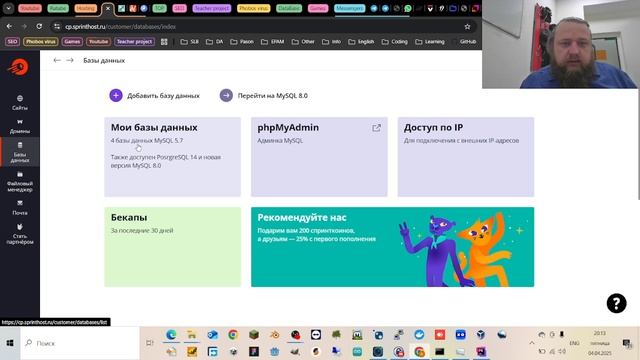Image resolution: width=640 pixels, height=360 pixels.
Task: Click the Windows search box Поиск
Action: pyautogui.click(x=80, y=343)
